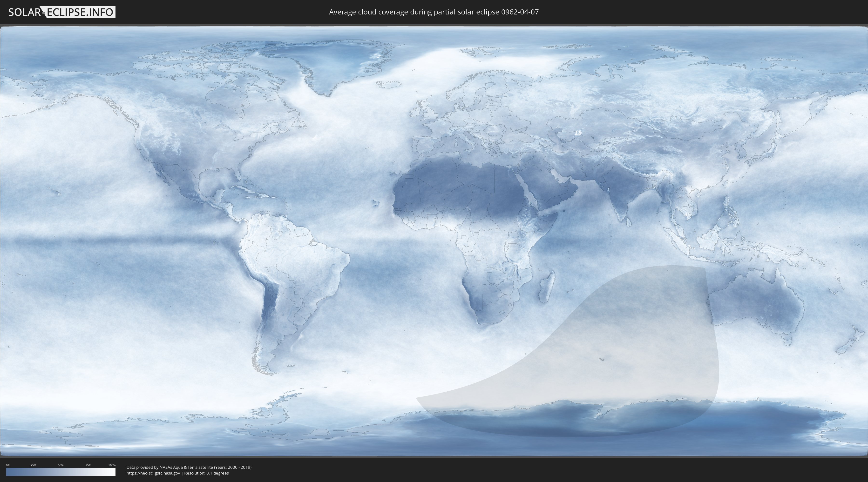Click the 50% legend label

[x=61, y=465]
